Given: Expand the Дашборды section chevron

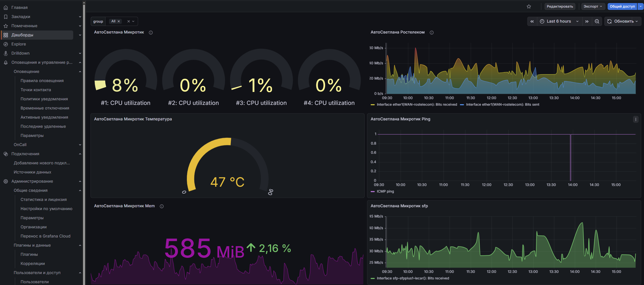Looking at the screenshot, I should [x=80, y=35].
